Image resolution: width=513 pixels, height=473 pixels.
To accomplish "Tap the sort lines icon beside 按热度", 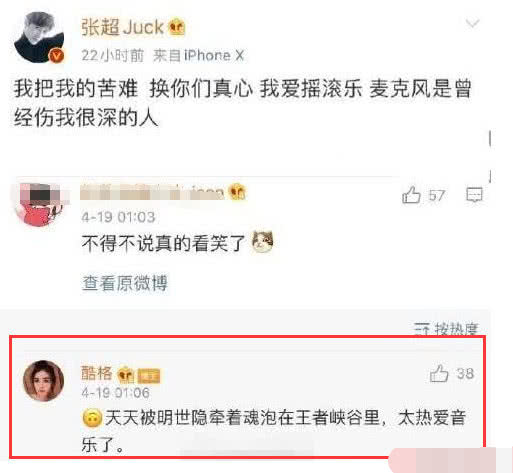I will (422, 329).
